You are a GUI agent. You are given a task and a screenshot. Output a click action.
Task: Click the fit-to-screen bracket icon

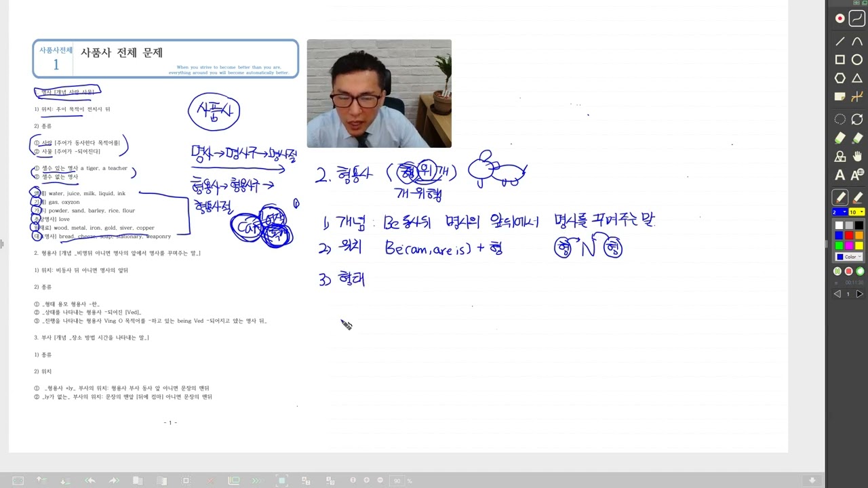(x=282, y=481)
